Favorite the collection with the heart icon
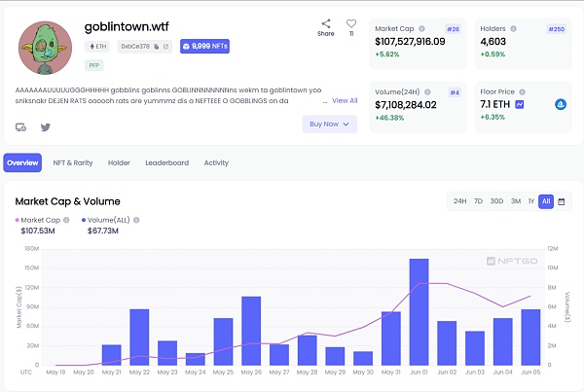Screen dimensions: 584x392 coord(351,23)
